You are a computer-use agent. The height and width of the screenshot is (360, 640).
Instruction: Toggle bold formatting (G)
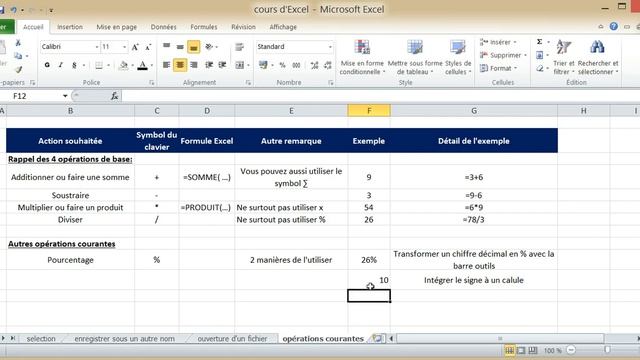pos(47,65)
